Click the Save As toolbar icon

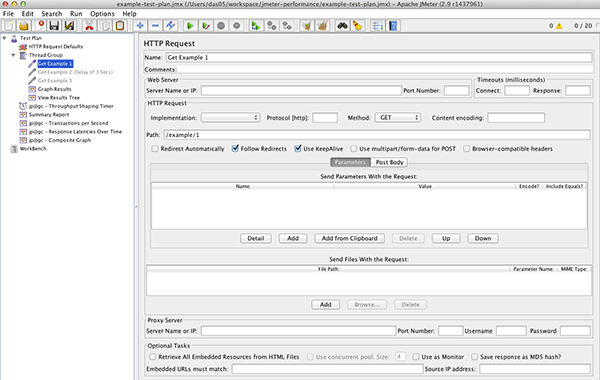69,26
